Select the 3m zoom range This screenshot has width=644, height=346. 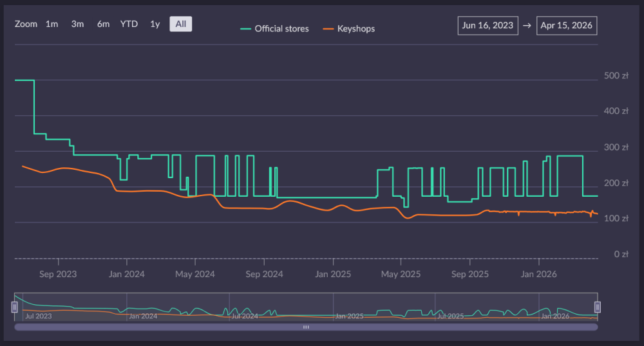77,24
